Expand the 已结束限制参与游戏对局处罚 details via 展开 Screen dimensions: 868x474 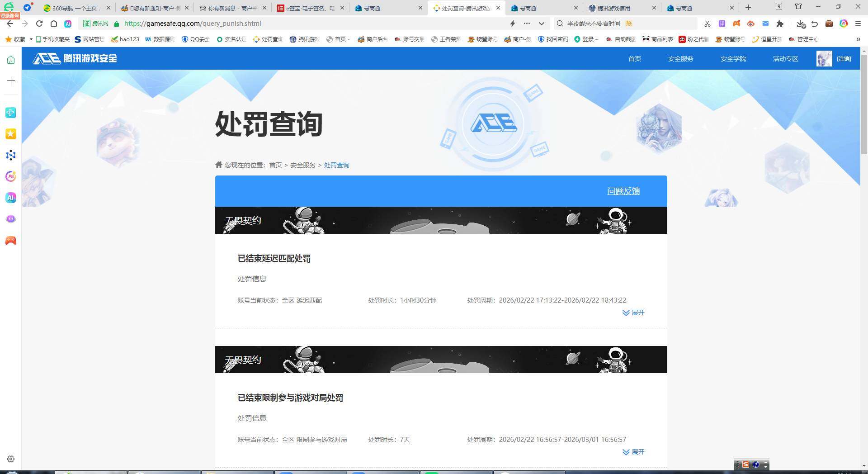[x=633, y=452]
